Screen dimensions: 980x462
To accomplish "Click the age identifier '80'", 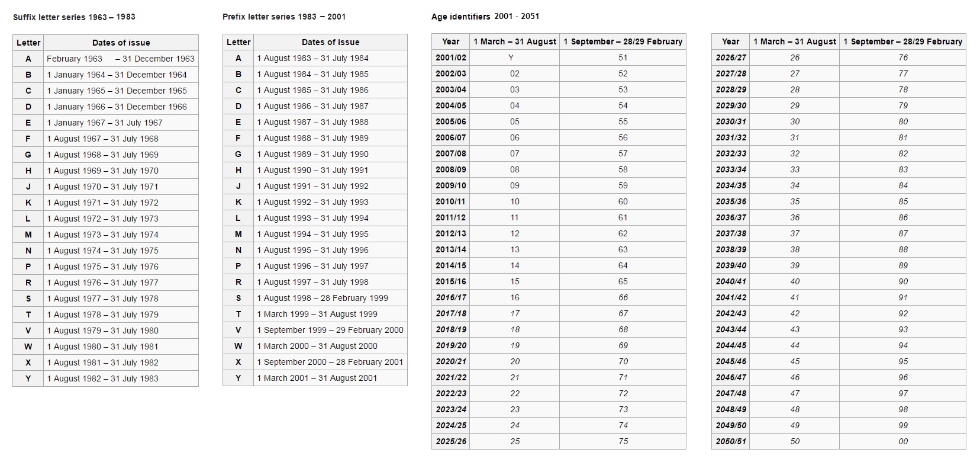I will (x=903, y=121).
